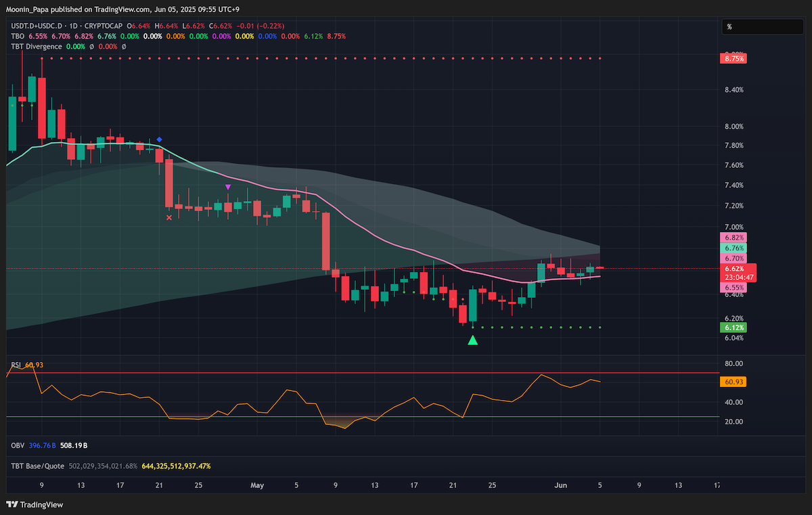This screenshot has width=812, height=515.
Task: Click the orange RSI value tag 60.93
Action: (x=734, y=382)
